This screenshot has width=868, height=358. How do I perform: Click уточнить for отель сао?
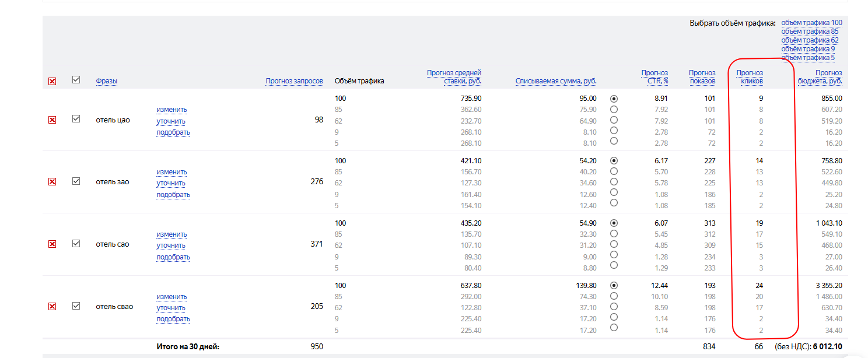(x=171, y=245)
